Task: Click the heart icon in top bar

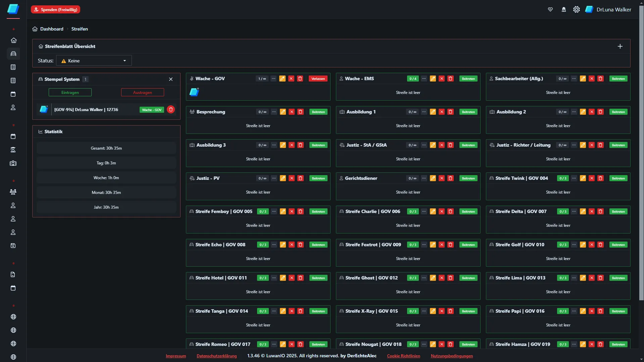Action: pos(550,9)
